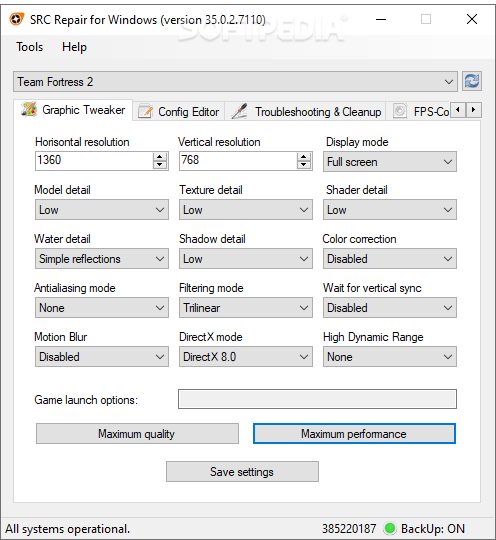Decrease Vertical resolution with down arrow
This screenshot has height=540, width=496.
pos(303,165)
